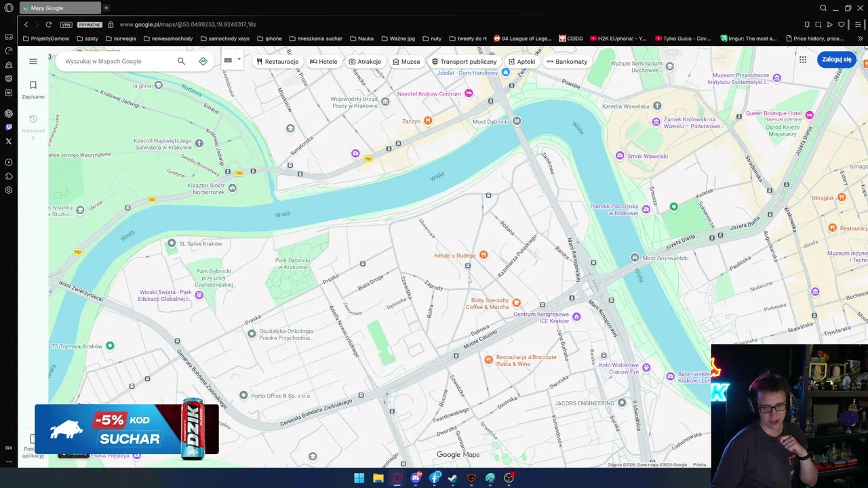Show more bookmarks with the chevron
Viewport: 868px width, 488px height.
pos(861,39)
